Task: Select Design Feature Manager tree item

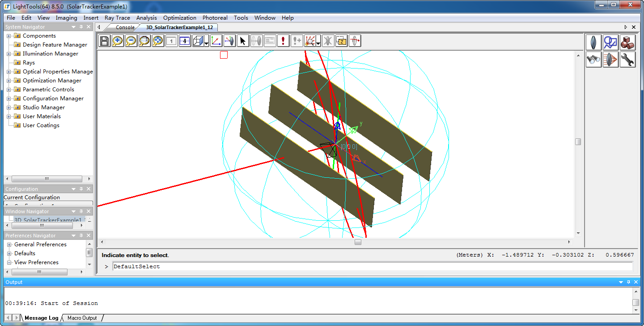Action: [55, 45]
